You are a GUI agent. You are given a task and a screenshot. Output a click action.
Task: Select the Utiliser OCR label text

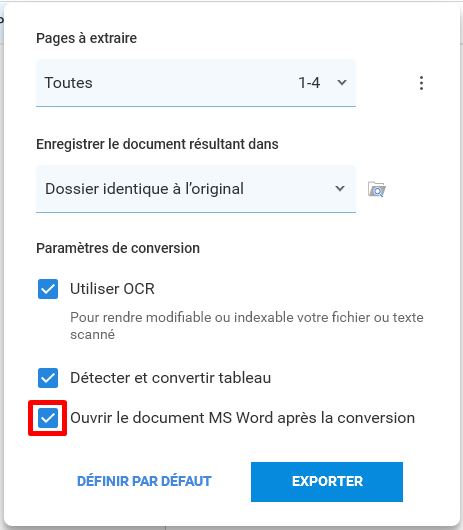112,289
